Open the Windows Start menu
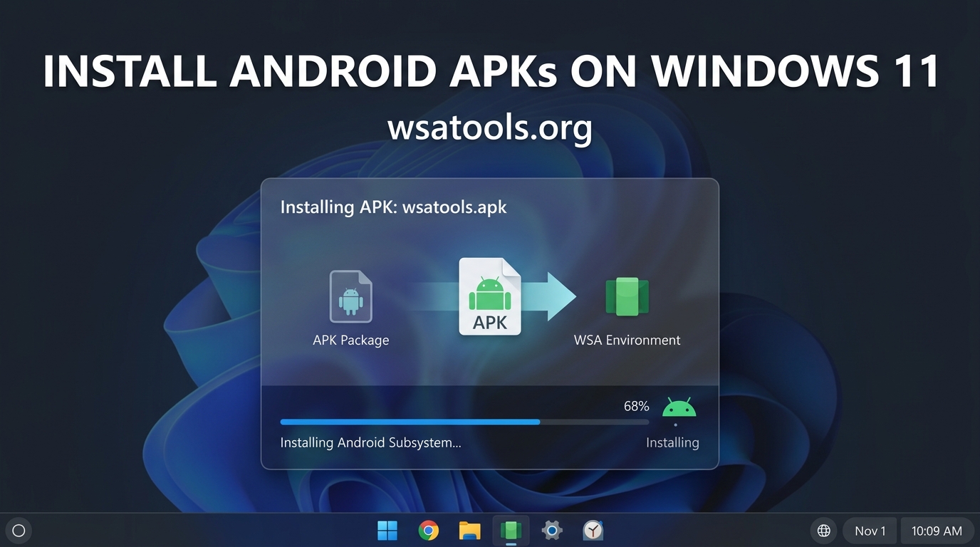 coord(387,531)
